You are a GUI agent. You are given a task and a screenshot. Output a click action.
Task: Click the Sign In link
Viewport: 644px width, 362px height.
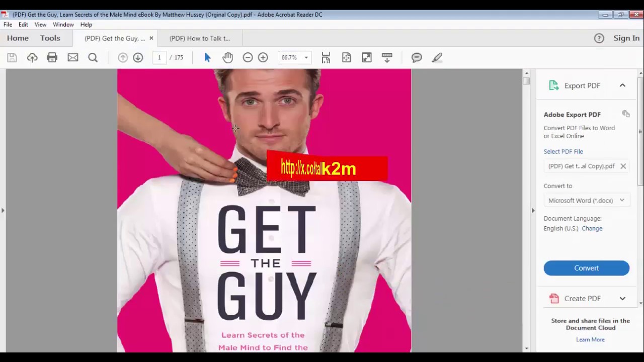626,38
